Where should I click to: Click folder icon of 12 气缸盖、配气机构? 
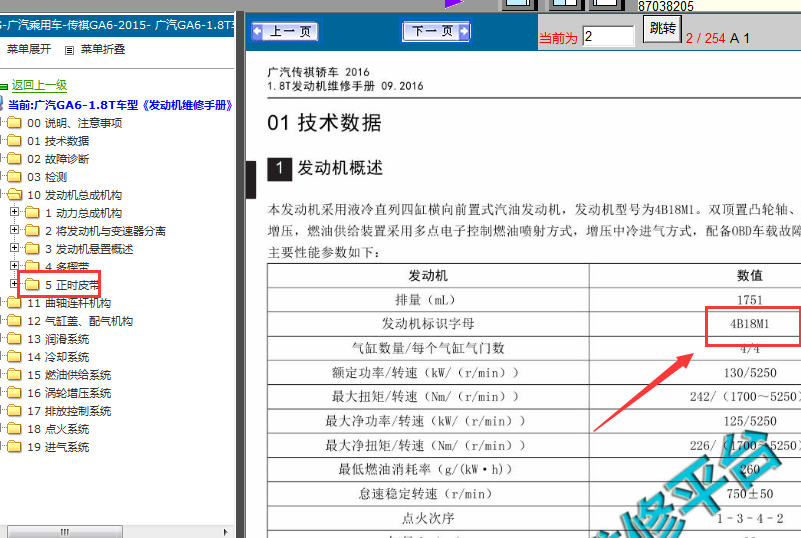pos(14,321)
